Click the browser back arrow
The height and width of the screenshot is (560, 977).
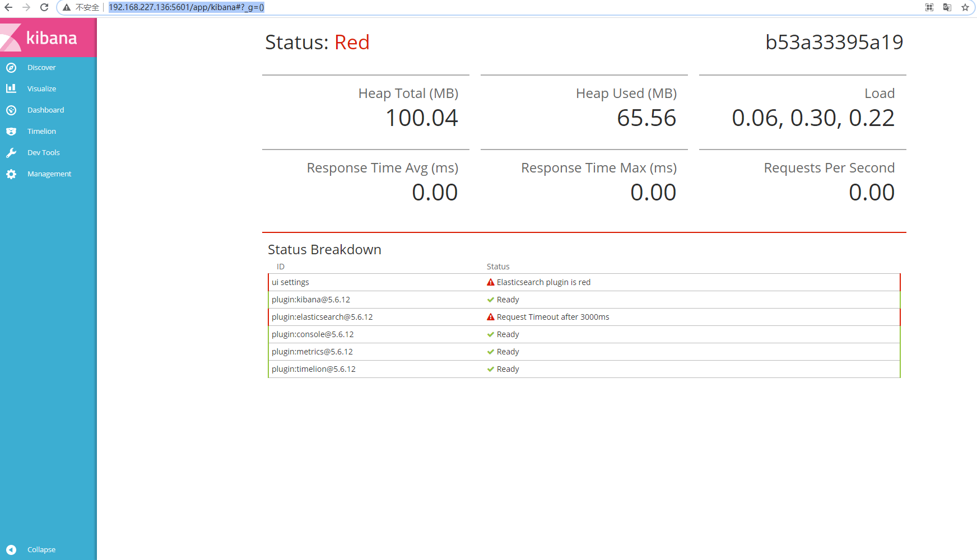pyautogui.click(x=8, y=7)
